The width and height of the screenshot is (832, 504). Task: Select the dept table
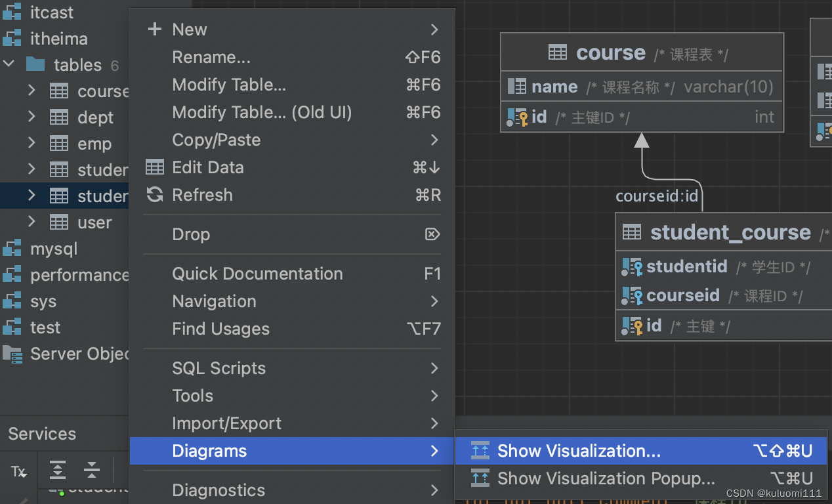tap(96, 117)
